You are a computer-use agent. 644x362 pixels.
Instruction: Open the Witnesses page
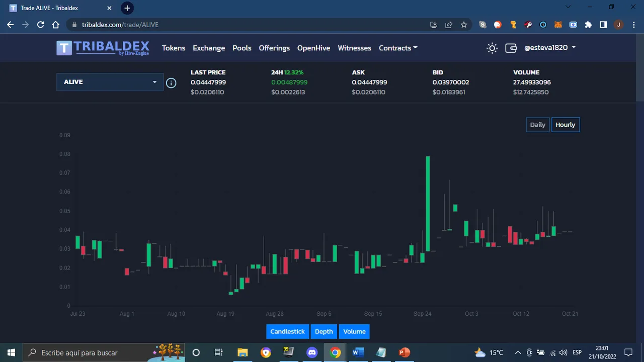[354, 48]
